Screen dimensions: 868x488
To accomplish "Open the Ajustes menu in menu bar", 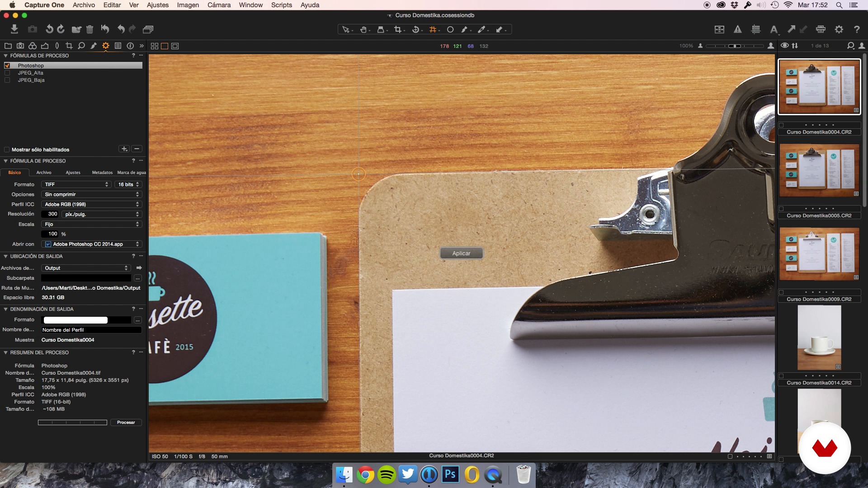I will pyautogui.click(x=157, y=5).
